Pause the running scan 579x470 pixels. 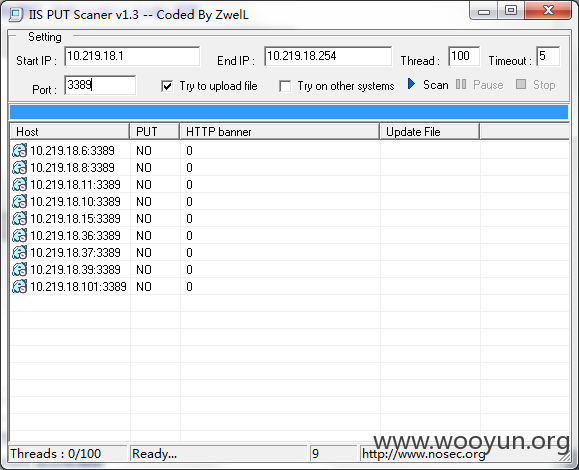pyautogui.click(x=479, y=85)
